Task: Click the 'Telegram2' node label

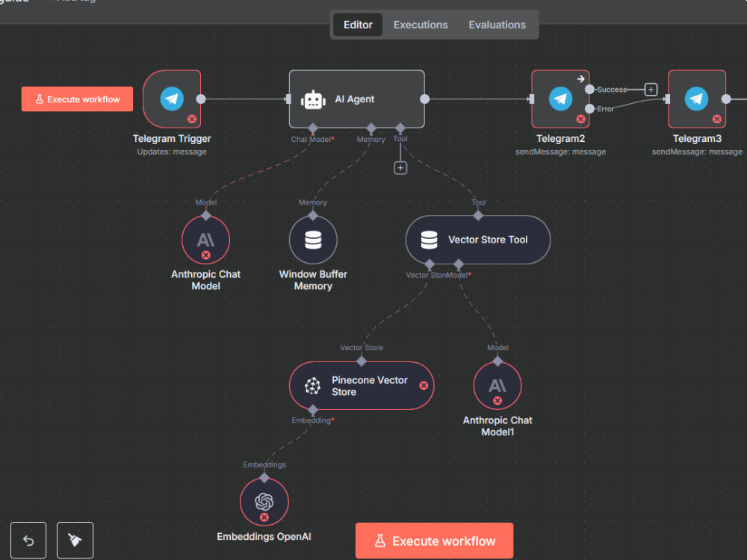Action: [x=561, y=139]
